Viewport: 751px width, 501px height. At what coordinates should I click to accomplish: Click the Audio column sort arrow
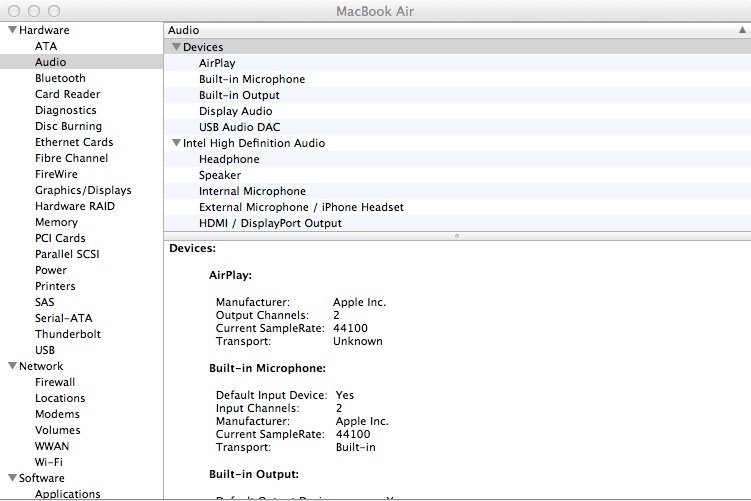click(x=742, y=30)
